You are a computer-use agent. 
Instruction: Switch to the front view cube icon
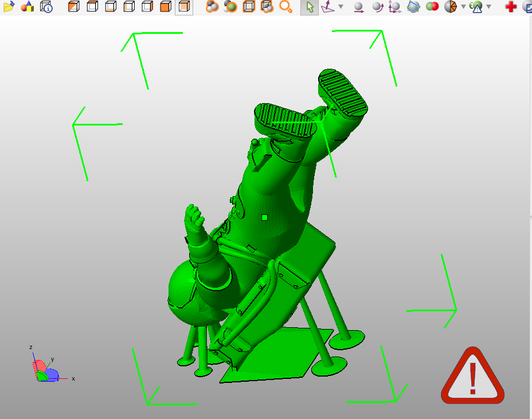coord(166,6)
